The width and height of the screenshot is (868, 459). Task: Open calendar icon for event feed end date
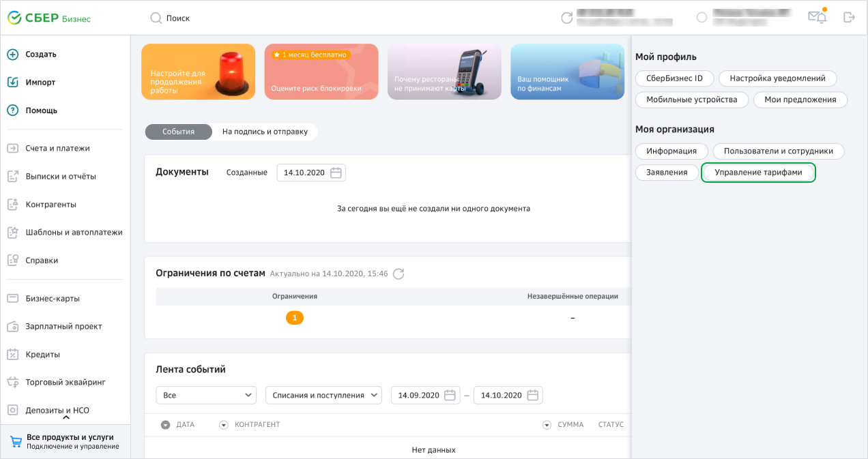pyautogui.click(x=533, y=395)
